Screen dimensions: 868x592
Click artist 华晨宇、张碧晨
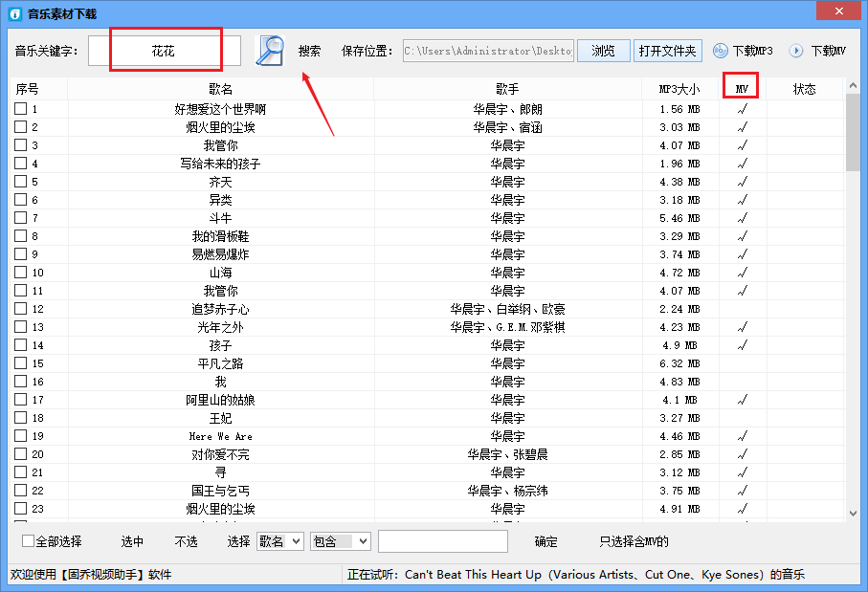pyautogui.click(x=507, y=454)
